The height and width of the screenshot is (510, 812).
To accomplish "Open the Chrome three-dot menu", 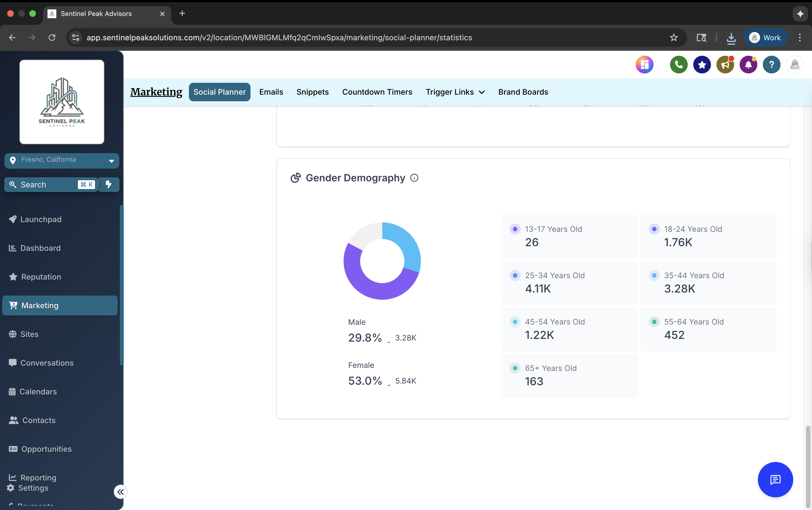I will [x=800, y=37].
